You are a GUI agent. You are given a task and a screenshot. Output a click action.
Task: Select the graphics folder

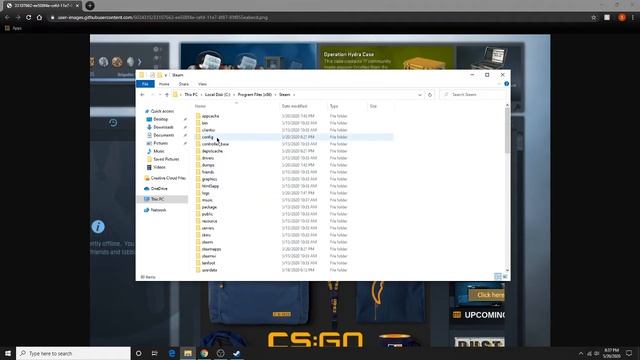tap(209, 179)
